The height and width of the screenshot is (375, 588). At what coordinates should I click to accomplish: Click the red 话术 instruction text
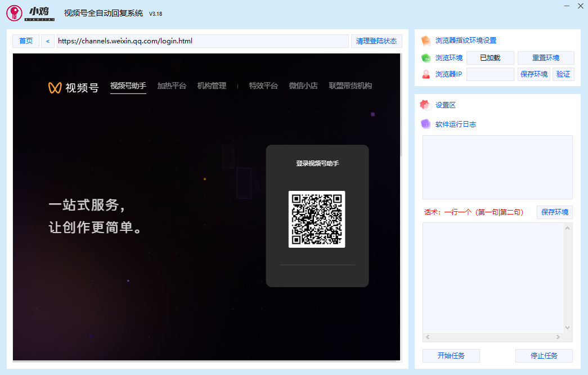point(474,212)
